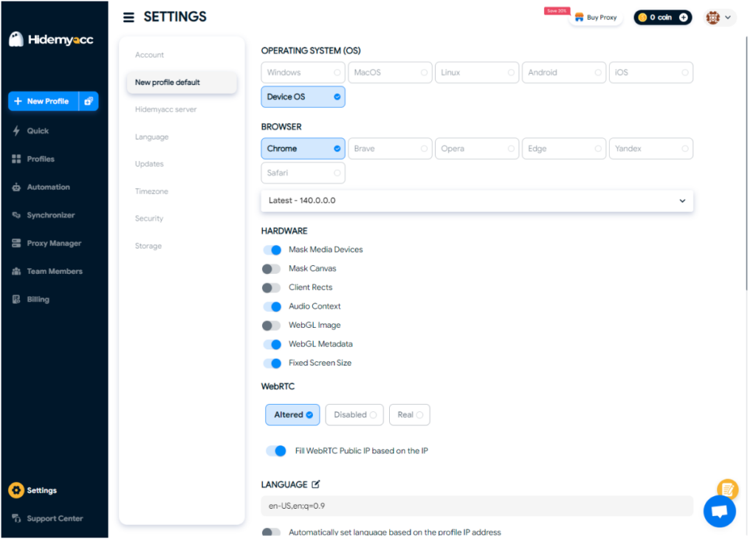
Task: Open Security settings tab
Action: tap(149, 219)
